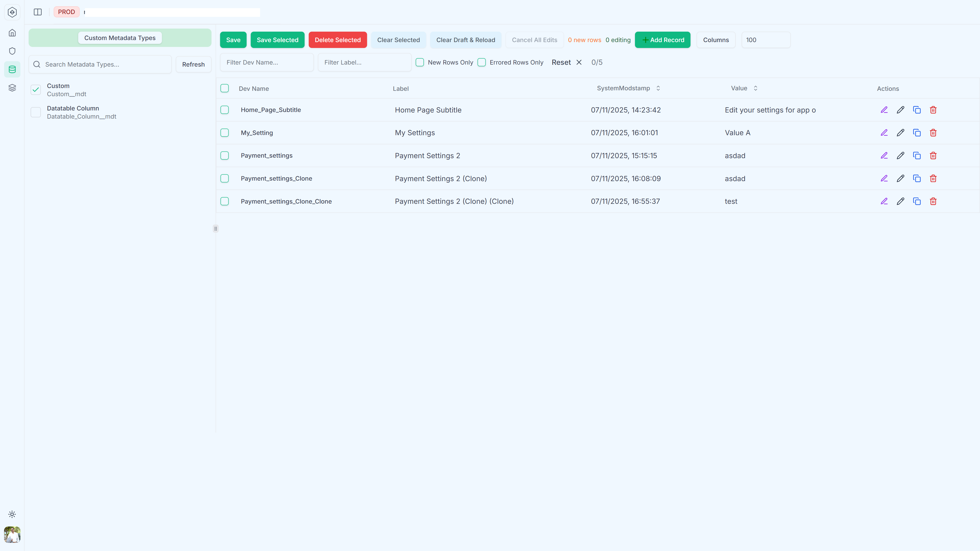Screen dimensions: 980x551
Task: Toggle the theme using the sun icon
Action: click(12, 514)
